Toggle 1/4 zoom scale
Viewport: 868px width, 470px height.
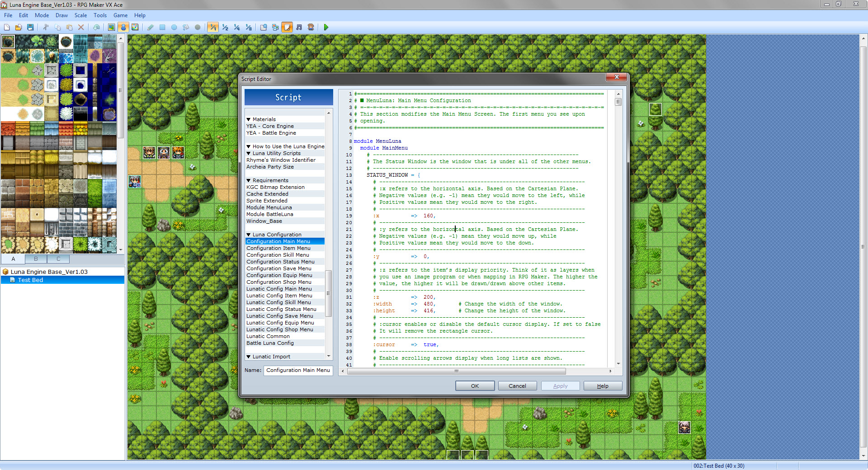pos(236,27)
